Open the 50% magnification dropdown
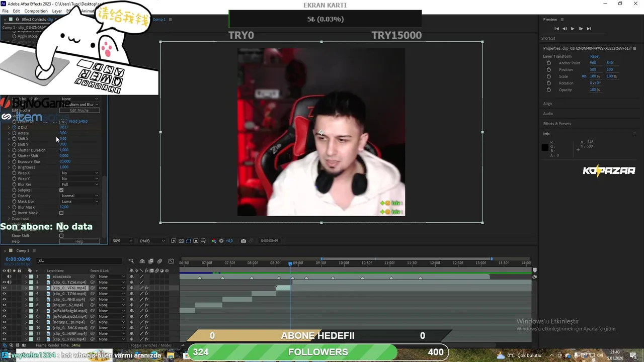 pos(121,241)
